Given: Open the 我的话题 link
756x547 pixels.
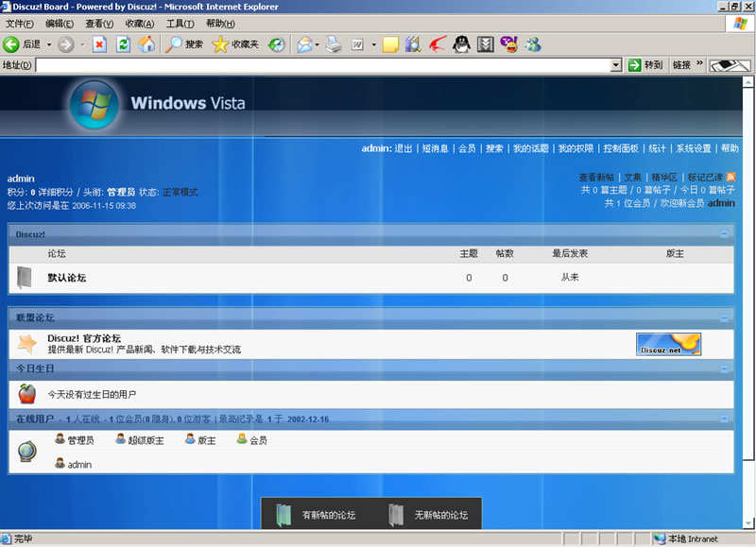Looking at the screenshot, I should click(x=531, y=148).
